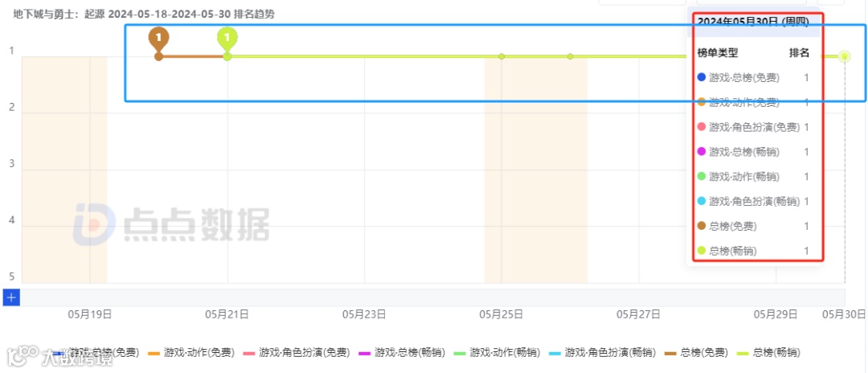Viewport: 868px width, 373px height.
Task: Click the green data point above 05月25日
Action: pos(502,56)
